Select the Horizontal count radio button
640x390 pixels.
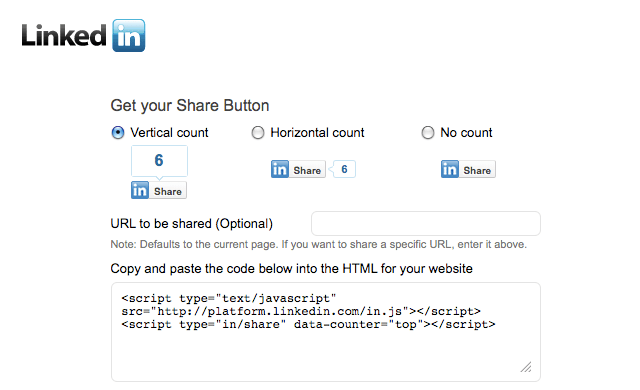point(258,133)
